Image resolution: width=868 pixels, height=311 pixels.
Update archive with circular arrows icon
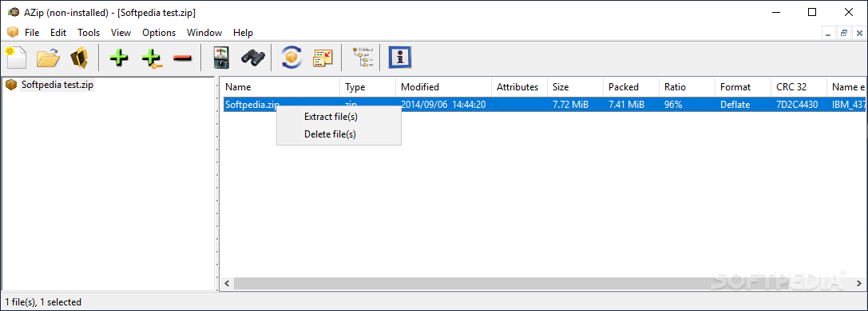[x=291, y=58]
